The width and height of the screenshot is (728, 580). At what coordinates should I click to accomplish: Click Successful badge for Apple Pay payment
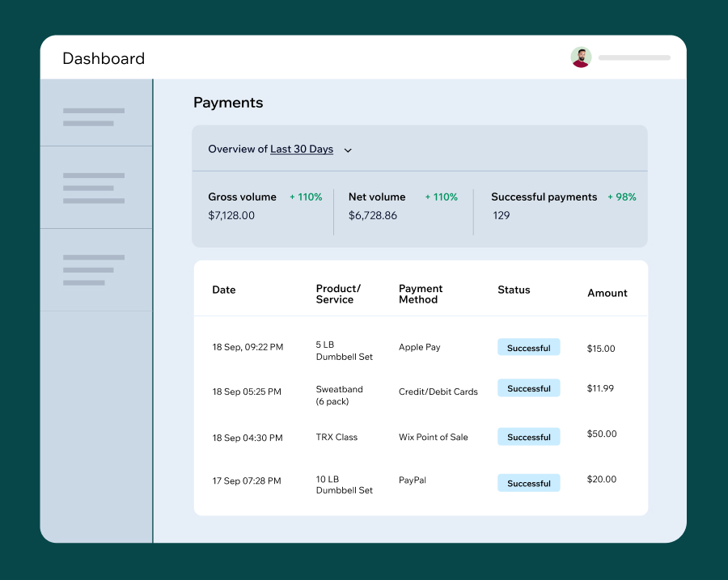click(529, 347)
